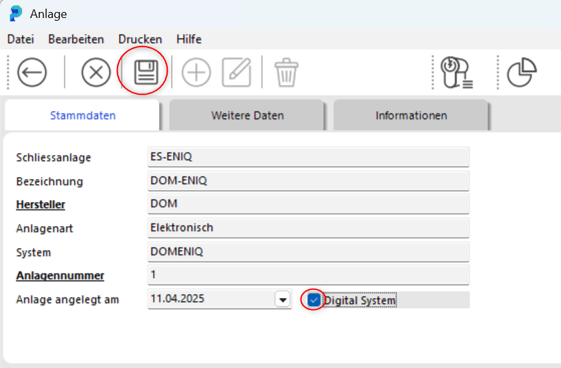Viewport: 561px width, 368px height.
Task: Open the Bearbeiten menu
Action: point(76,39)
